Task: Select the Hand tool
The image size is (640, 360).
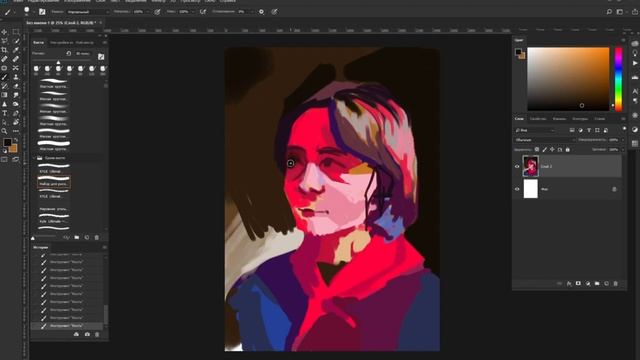Action: pyautogui.click(x=16, y=122)
